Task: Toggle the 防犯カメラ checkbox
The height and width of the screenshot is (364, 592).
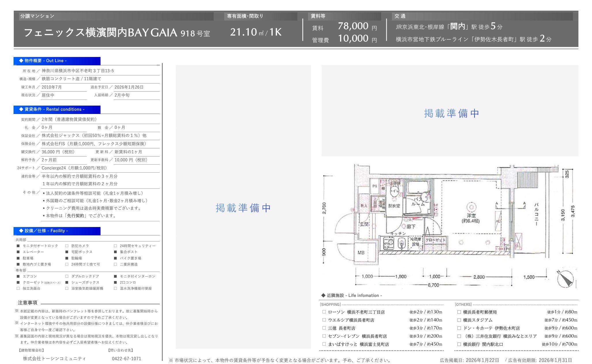Action: pyautogui.click(x=67, y=246)
